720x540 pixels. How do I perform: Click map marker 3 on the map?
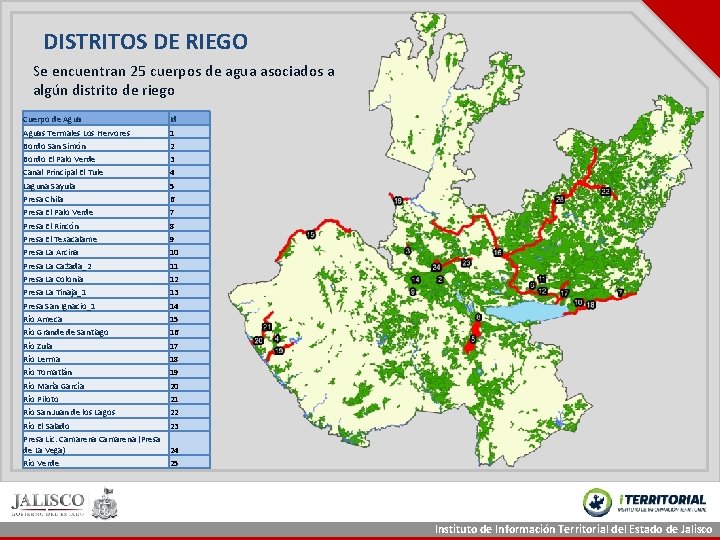click(408, 251)
